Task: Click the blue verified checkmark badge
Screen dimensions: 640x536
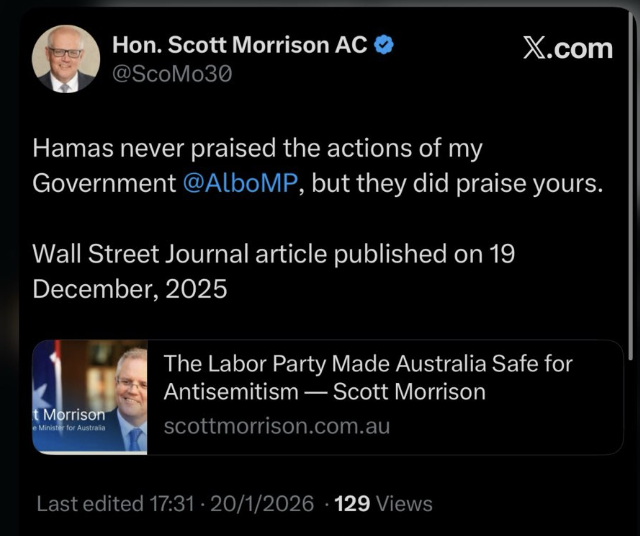Action: [383, 45]
